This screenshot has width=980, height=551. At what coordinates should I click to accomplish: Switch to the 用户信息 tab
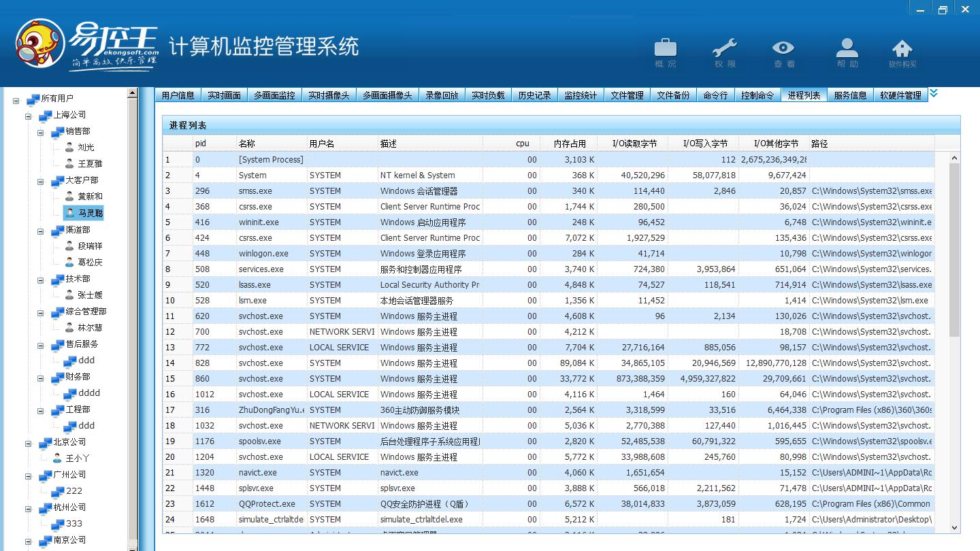coord(178,95)
